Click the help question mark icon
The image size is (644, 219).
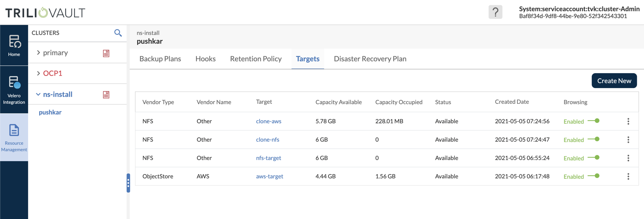495,12
